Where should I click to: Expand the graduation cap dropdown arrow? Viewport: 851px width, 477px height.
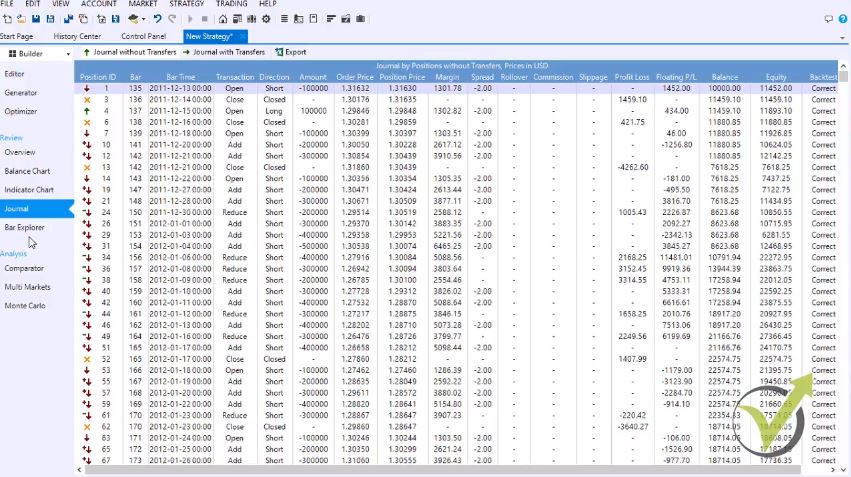pyautogui.click(x=145, y=19)
